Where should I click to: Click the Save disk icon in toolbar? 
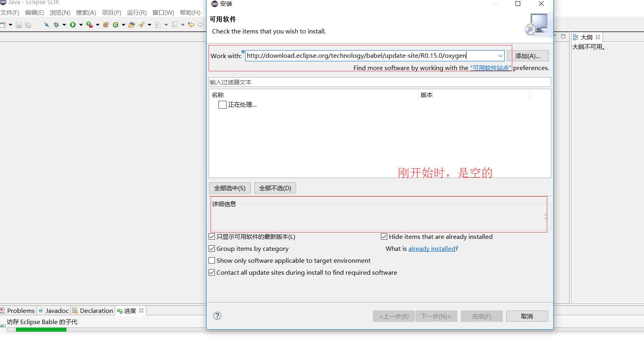click(19, 25)
